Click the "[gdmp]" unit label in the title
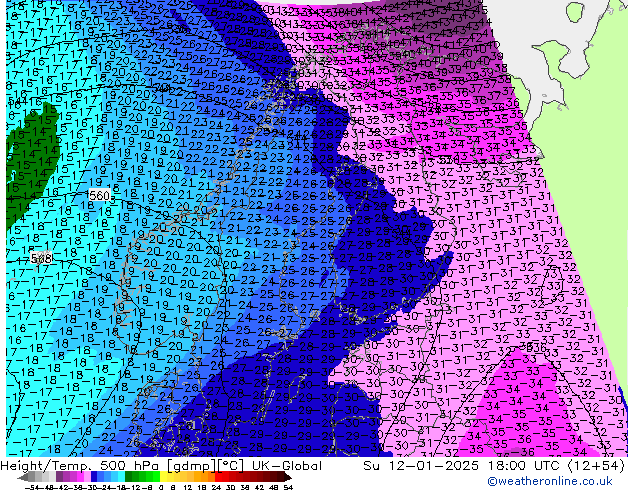The height and width of the screenshot is (490, 634). [190, 466]
